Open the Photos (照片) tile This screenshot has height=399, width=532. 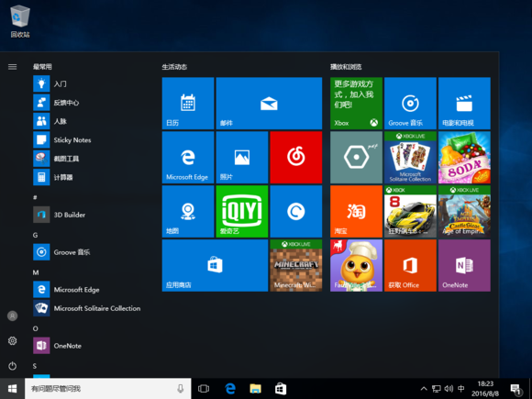[242, 158]
